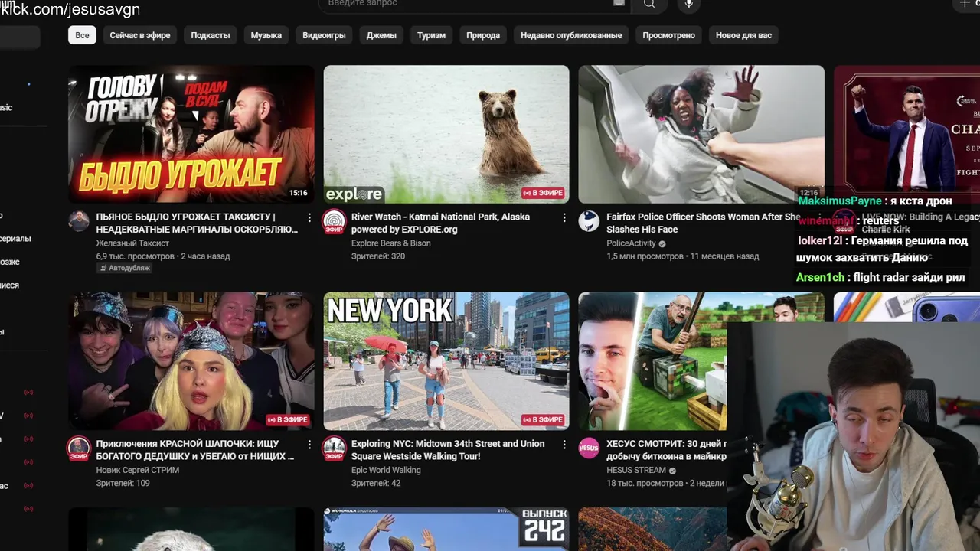Click chat user Arsen1ch
Viewport: 980px width, 551px height.
click(x=821, y=277)
